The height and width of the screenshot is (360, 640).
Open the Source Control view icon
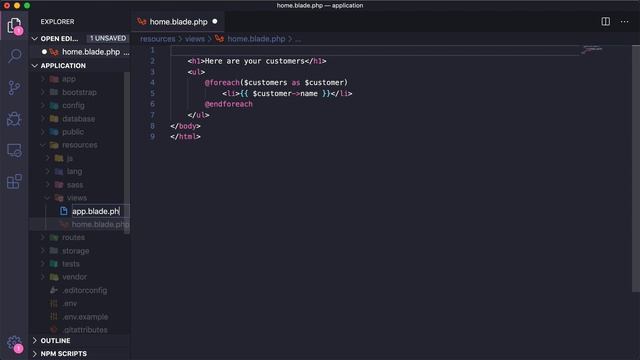click(14, 88)
